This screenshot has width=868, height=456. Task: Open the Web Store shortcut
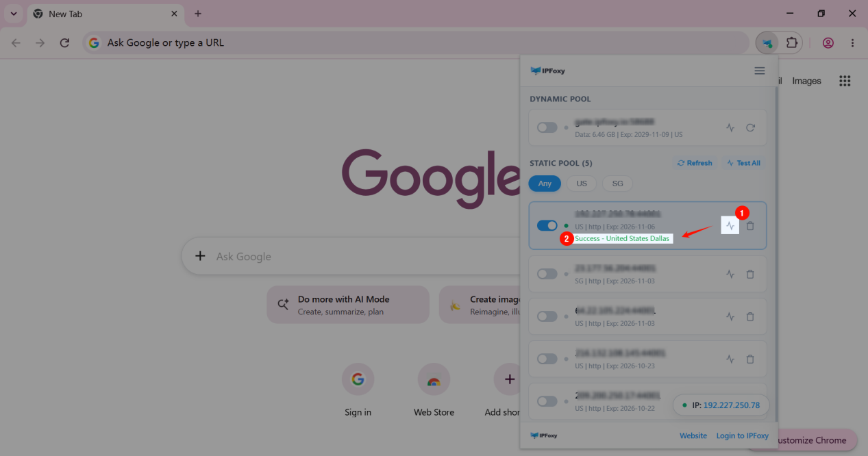[434, 390]
